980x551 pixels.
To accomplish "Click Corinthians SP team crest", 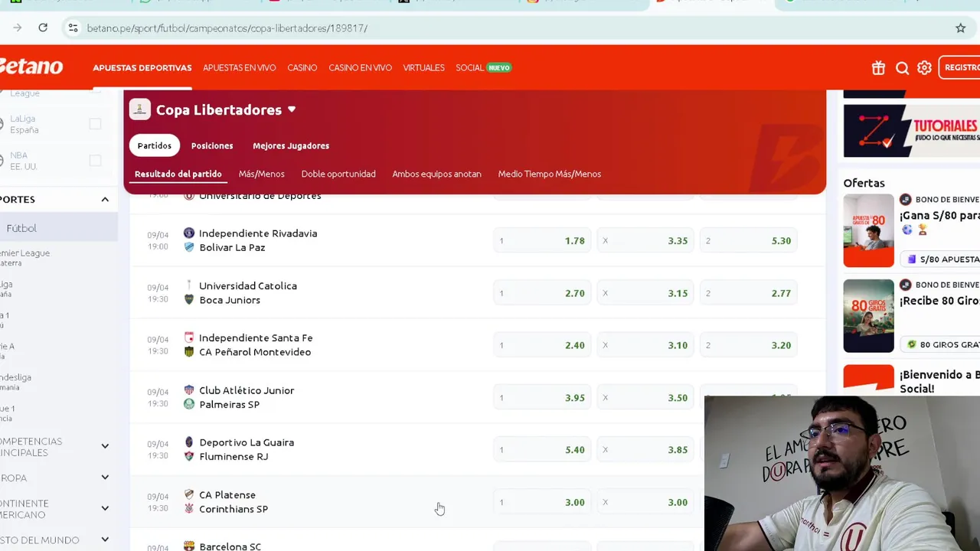I will coord(189,508).
